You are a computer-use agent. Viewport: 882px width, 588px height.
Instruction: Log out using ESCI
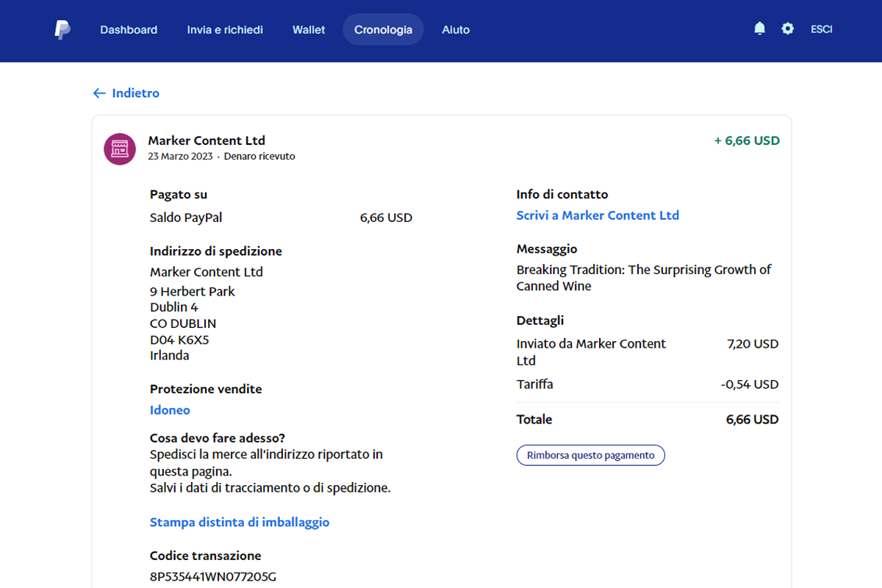822,29
